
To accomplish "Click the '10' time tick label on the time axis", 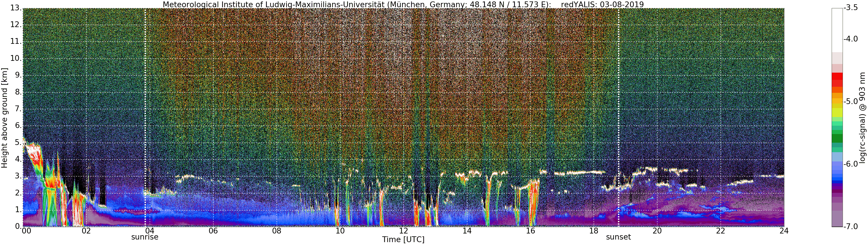I will (340, 231).
